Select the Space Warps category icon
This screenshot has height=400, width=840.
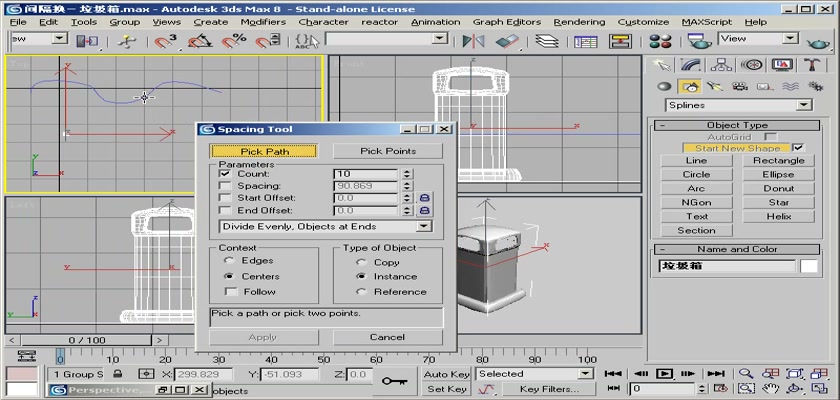pos(790,86)
